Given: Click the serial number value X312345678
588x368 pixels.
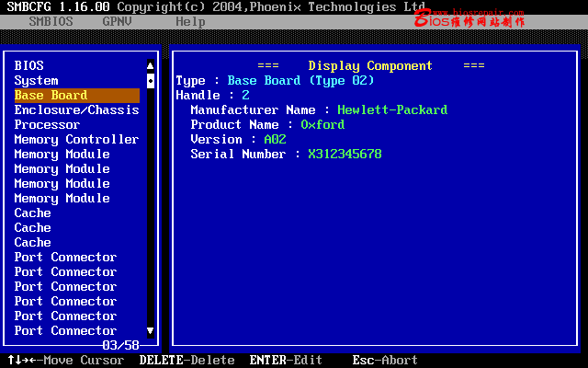Looking at the screenshot, I should pyautogui.click(x=345, y=155).
